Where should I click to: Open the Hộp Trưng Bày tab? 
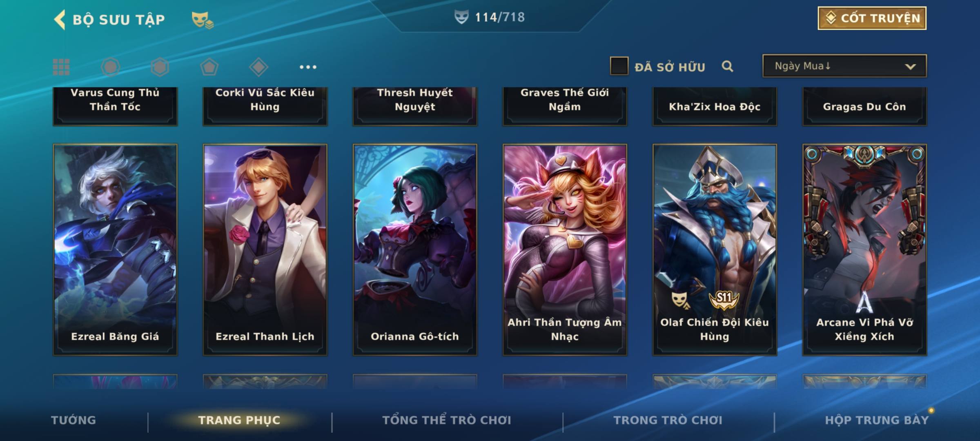point(877,420)
